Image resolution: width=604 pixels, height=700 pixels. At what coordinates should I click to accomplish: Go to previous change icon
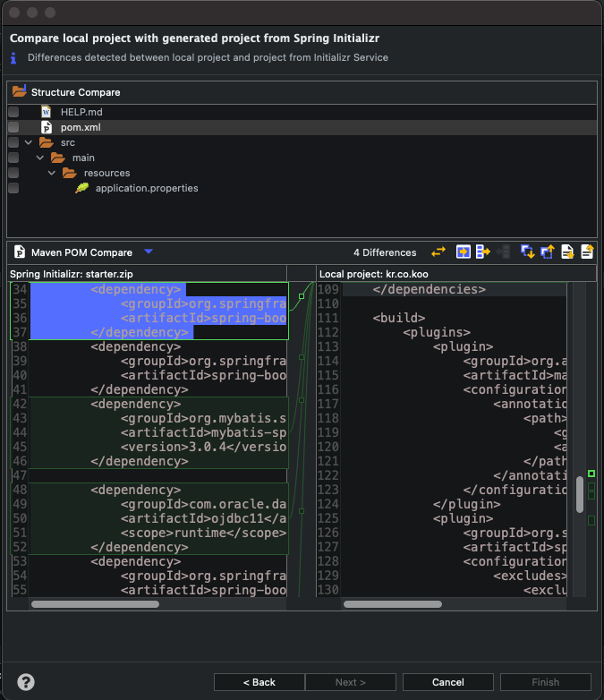click(587, 252)
